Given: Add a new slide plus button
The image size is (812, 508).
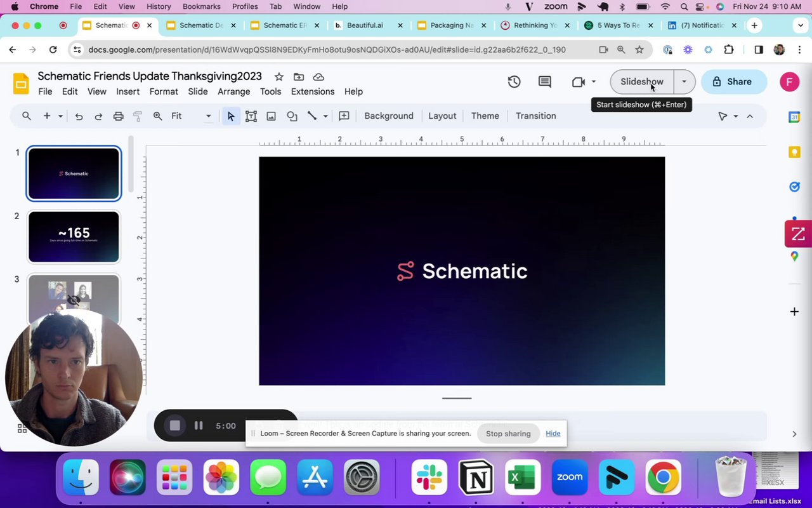Looking at the screenshot, I should [x=47, y=116].
